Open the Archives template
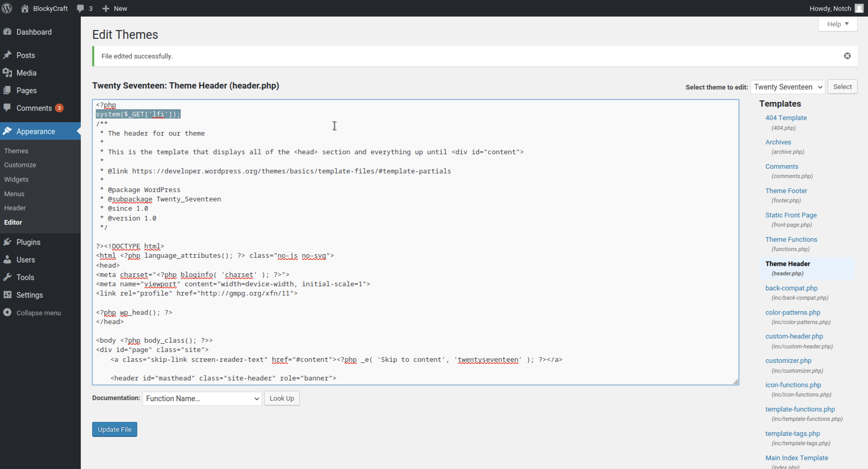This screenshot has height=469, width=868. pyautogui.click(x=778, y=142)
